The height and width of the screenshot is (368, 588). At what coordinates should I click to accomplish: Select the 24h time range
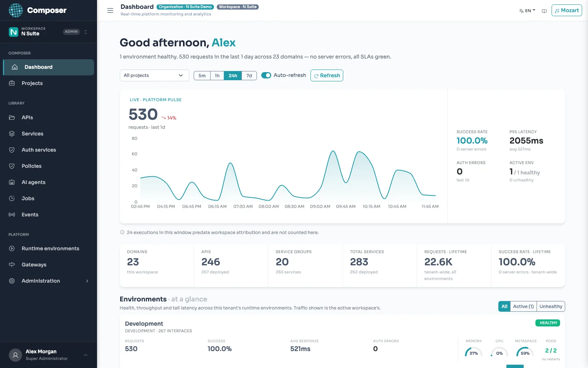(233, 75)
